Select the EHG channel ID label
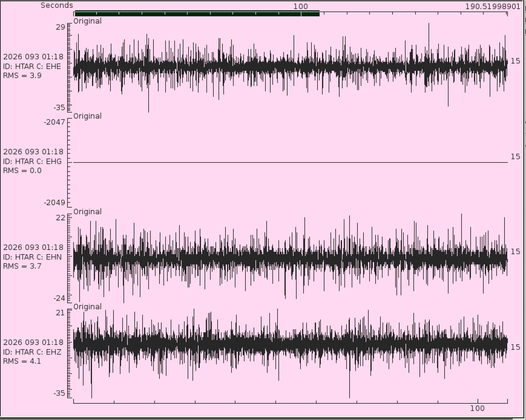The width and height of the screenshot is (526, 420). (x=32, y=161)
